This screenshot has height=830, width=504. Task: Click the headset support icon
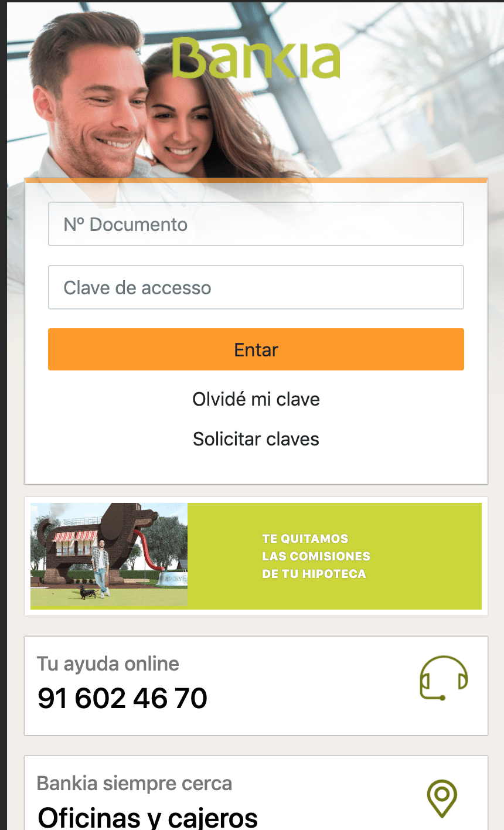444,678
